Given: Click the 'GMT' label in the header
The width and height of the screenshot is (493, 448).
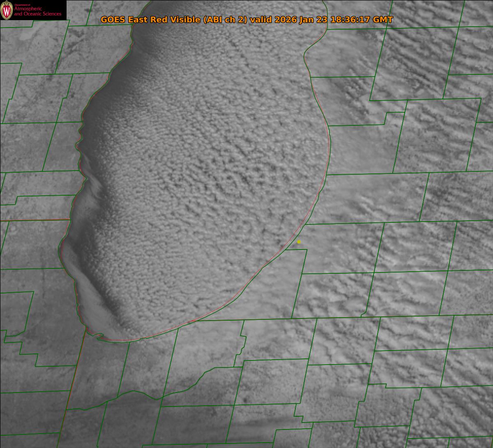Looking at the screenshot, I should [x=383, y=20].
